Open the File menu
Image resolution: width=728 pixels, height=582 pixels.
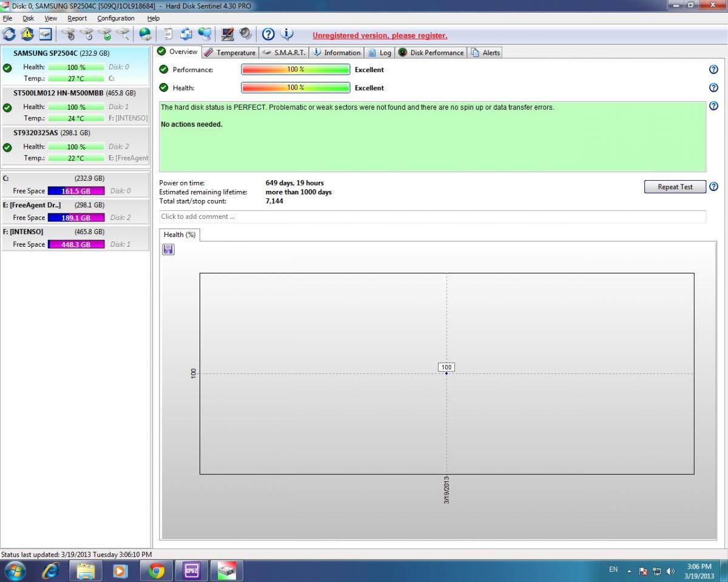[7, 18]
